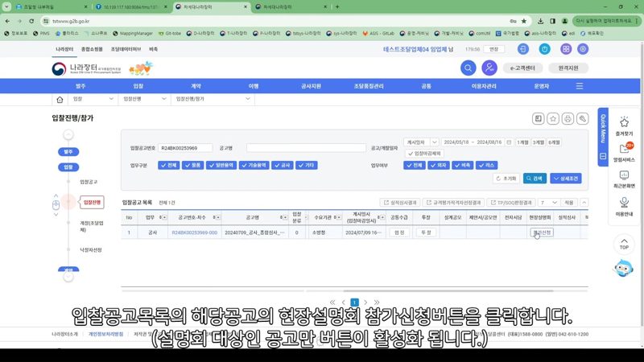Click the 참가신청 button in 현장설명회 column
The height and width of the screenshot is (362, 644).
(x=541, y=232)
